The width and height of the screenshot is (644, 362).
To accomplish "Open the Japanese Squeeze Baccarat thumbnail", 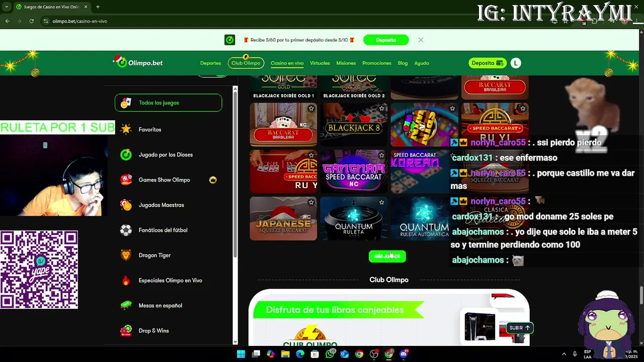I will click(x=283, y=218).
